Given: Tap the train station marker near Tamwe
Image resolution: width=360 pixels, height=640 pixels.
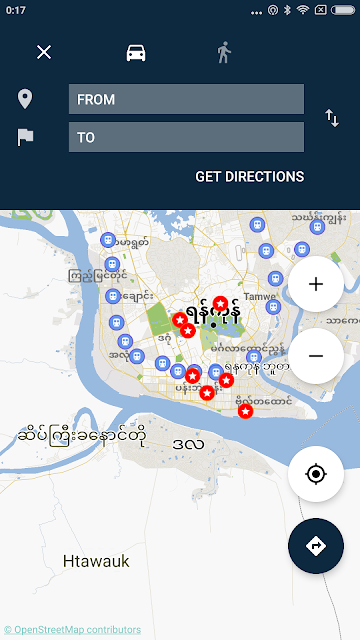Looking at the screenshot, I should tap(273, 307).
